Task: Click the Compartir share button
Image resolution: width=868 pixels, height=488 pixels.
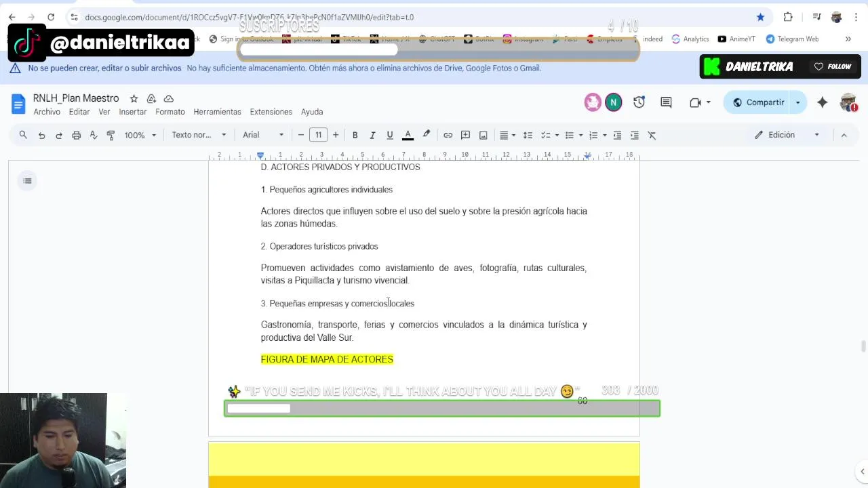Action: [758, 102]
